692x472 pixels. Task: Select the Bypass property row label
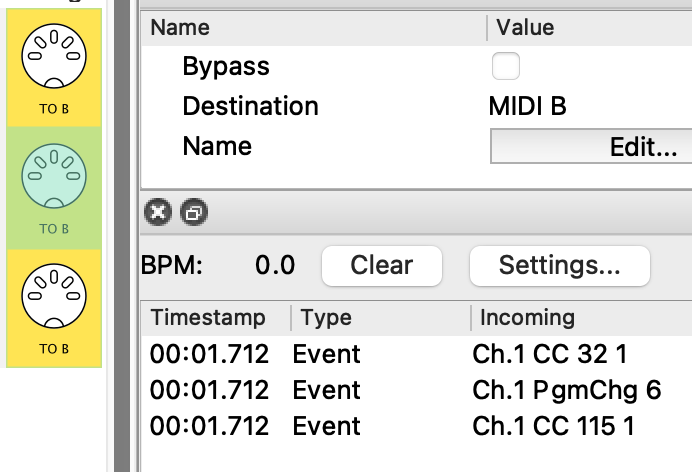(226, 67)
